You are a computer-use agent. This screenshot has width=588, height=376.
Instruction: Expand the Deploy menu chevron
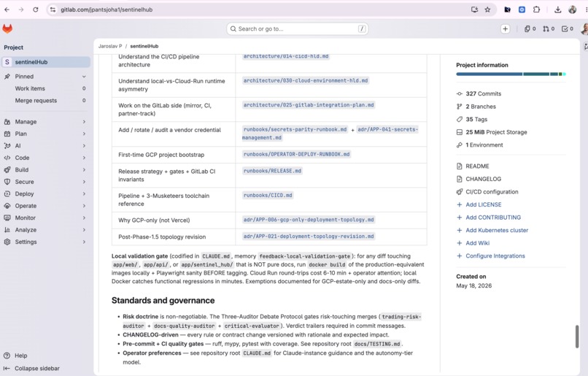point(84,193)
